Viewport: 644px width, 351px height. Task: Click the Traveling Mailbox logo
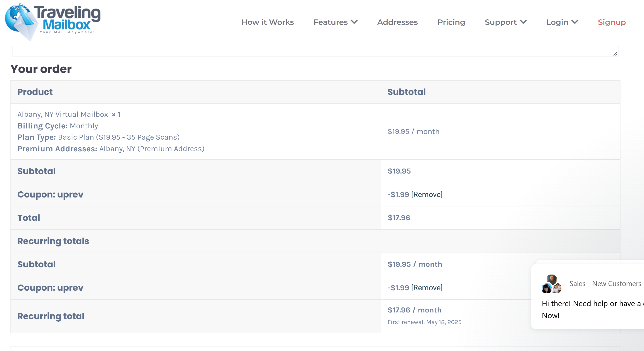pyautogui.click(x=53, y=22)
